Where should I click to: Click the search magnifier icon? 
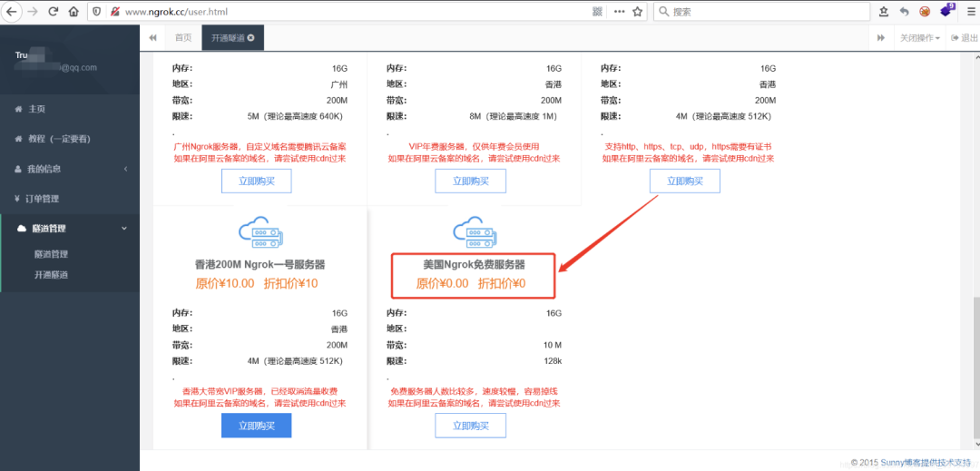click(x=663, y=11)
